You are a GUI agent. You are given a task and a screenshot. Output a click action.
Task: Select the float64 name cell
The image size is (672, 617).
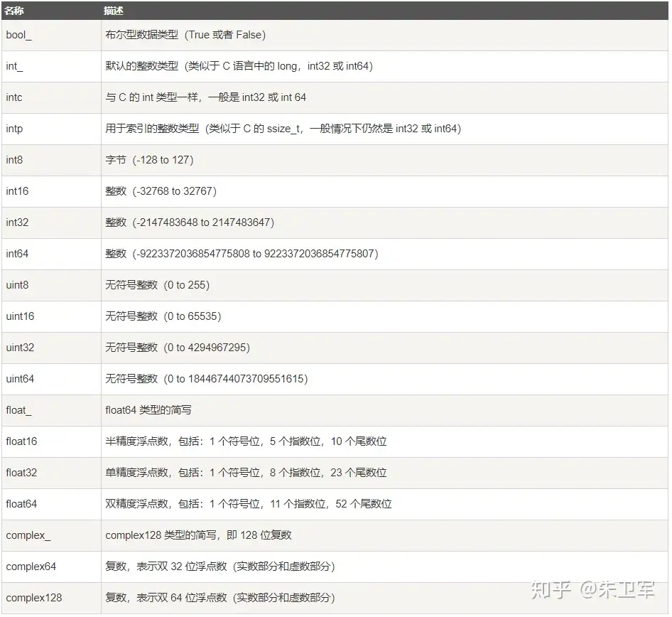51,505
